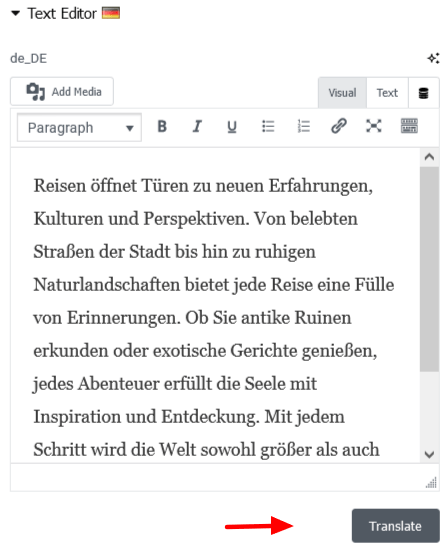Toggle the toolbar toggle keyboard icon
The height and width of the screenshot is (554, 447).
click(409, 126)
